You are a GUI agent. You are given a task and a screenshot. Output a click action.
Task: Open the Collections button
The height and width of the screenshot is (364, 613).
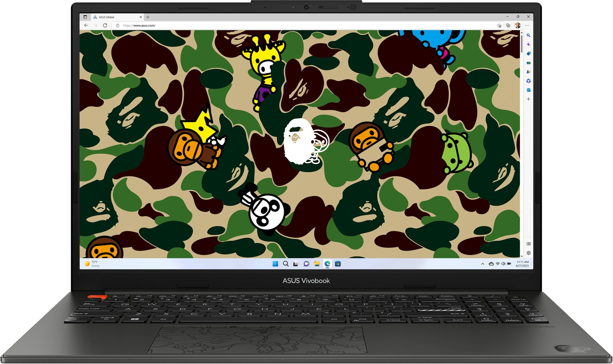tap(508, 25)
